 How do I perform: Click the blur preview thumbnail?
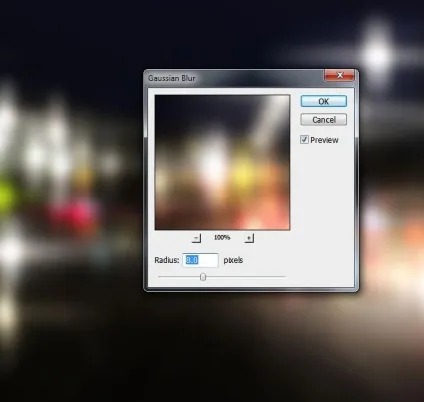pos(222,162)
